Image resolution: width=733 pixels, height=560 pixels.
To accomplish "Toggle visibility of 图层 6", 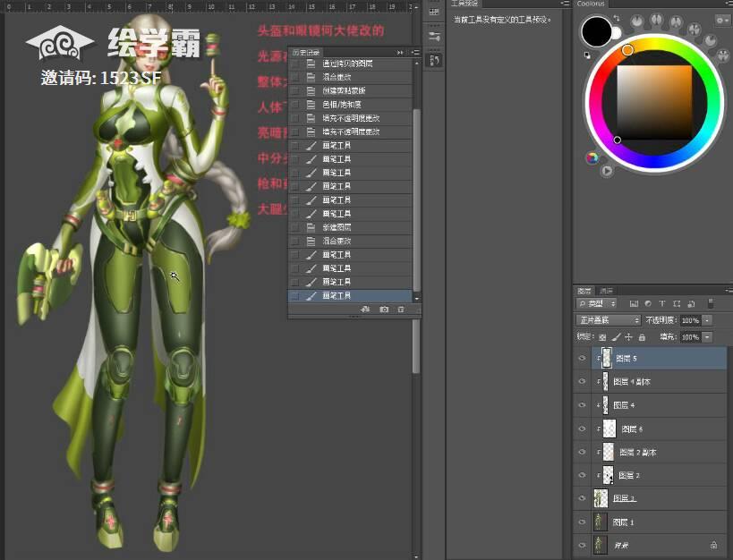I will tap(582, 428).
